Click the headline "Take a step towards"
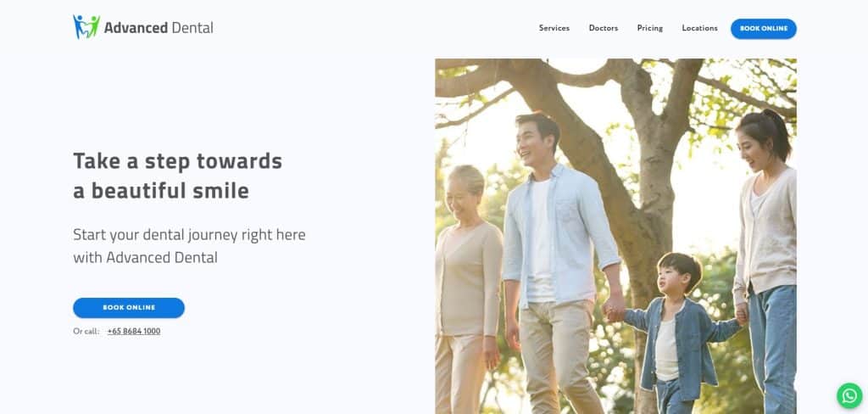Image resolution: width=868 pixels, height=414 pixels. pos(178,160)
